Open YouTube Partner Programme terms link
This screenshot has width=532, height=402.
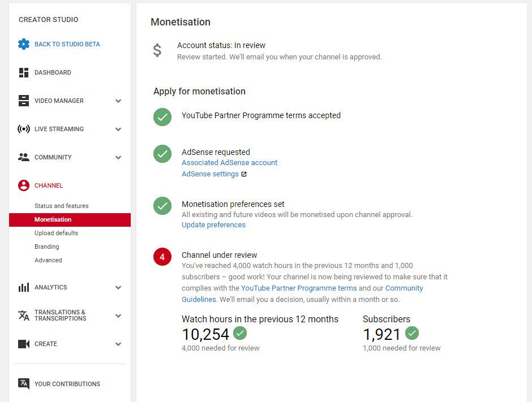(x=299, y=288)
